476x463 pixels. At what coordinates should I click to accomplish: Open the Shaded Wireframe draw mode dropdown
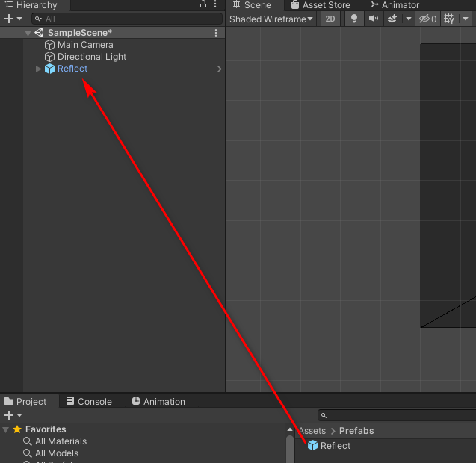271,19
